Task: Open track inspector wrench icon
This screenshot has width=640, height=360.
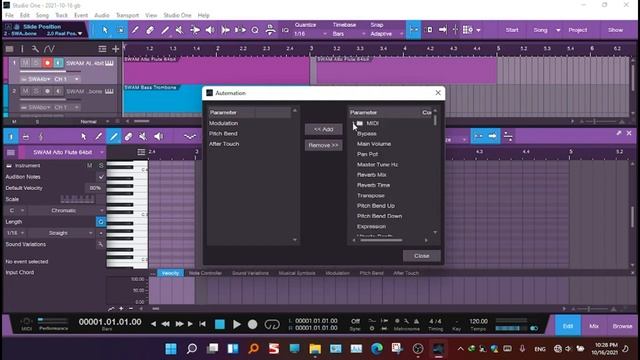Action: point(35,49)
